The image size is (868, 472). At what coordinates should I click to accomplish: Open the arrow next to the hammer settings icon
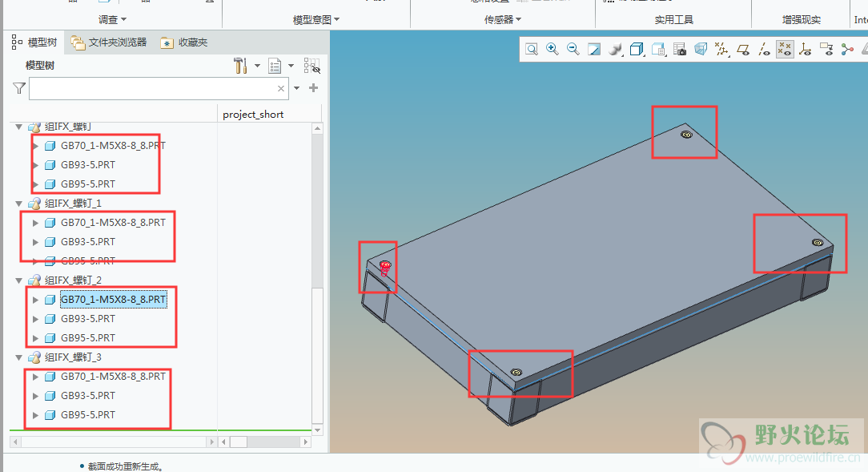[257, 66]
